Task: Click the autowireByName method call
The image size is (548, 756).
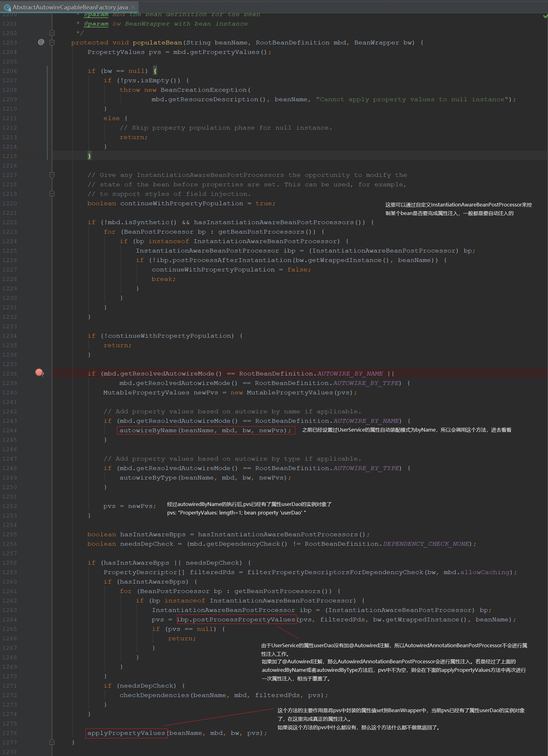Action: (x=148, y=430)
